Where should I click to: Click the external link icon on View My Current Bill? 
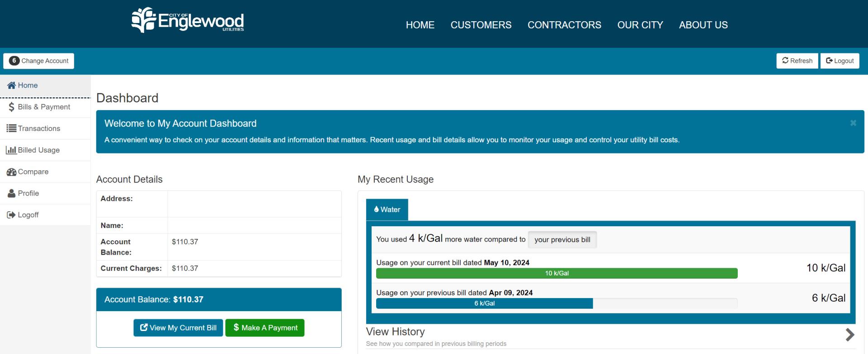coord(144,327)
